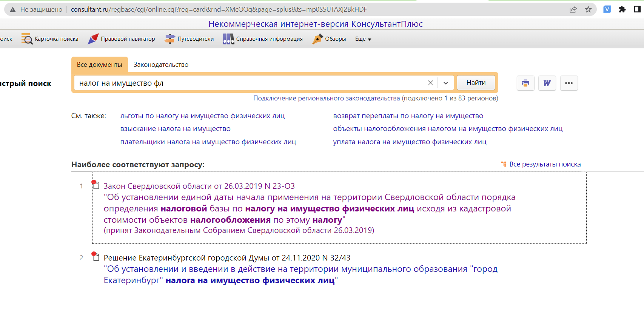
Task: Bookmark this page with star icon
Action: [x=588, y=9]
